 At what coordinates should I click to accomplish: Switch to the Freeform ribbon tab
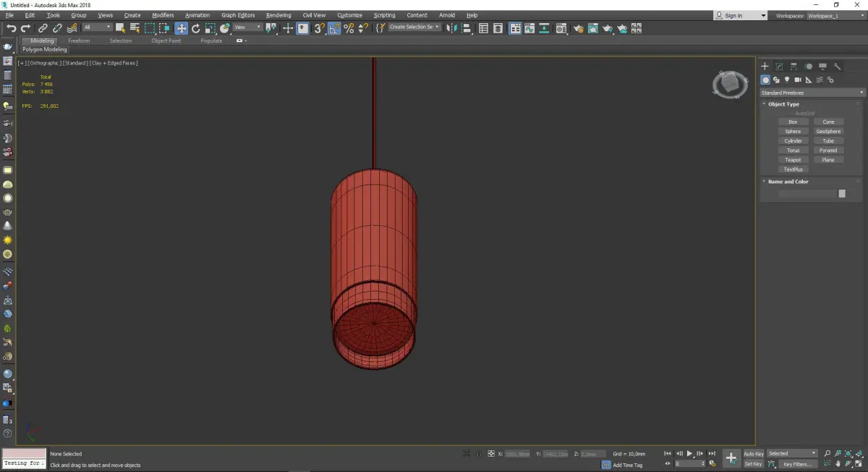(x=79, y=41)
